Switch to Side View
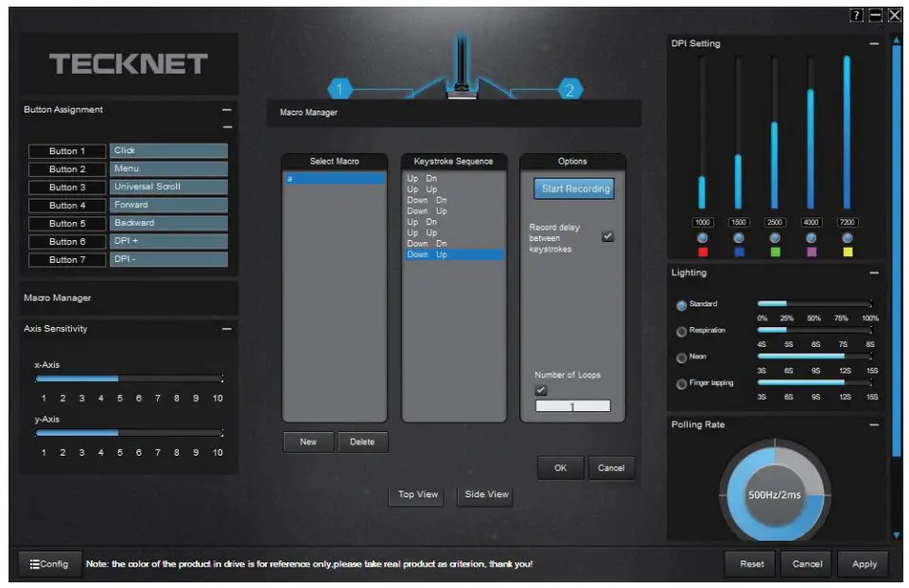This screenshot has height=588, width=909. click(x=484, y=493)
